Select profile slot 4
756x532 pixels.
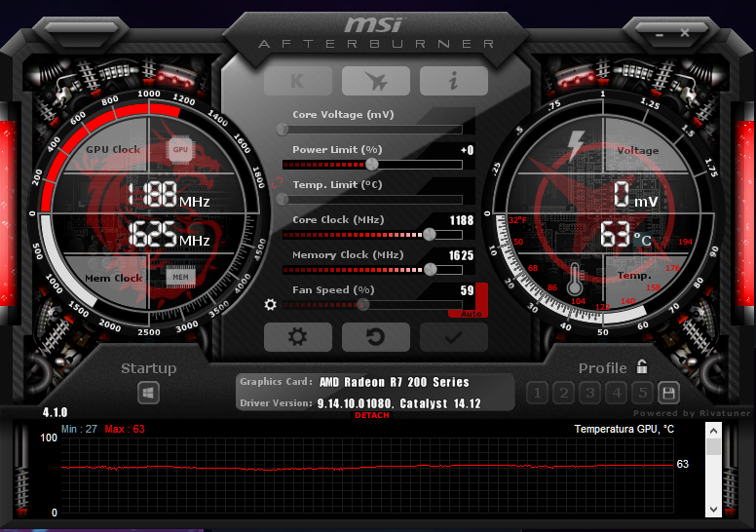[616, 393]
